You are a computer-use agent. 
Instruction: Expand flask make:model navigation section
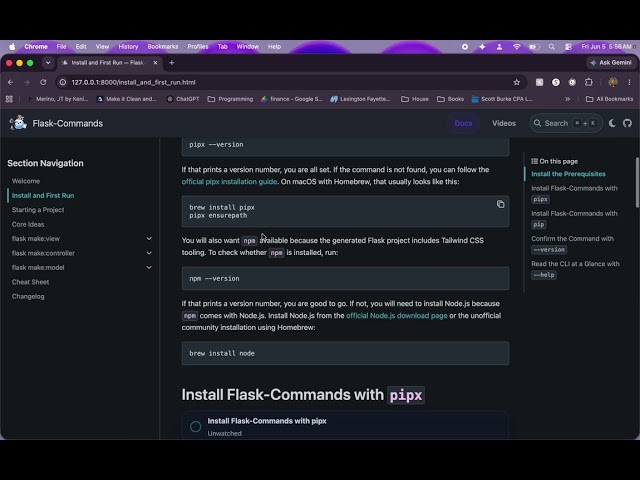click(x=149, y=267)
